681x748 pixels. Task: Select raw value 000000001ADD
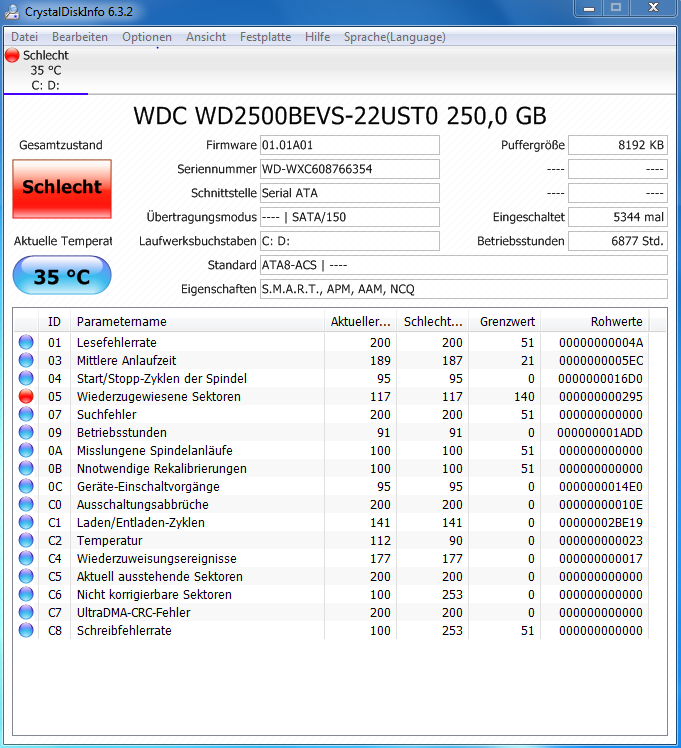599,433
